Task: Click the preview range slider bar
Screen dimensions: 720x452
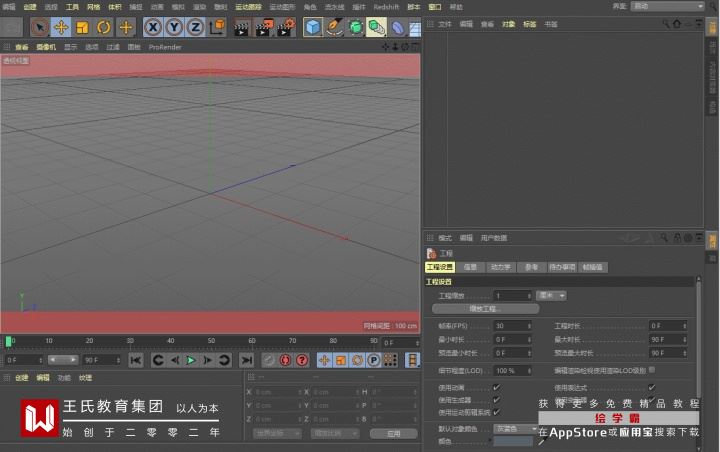Action: [x=63, y=360]
